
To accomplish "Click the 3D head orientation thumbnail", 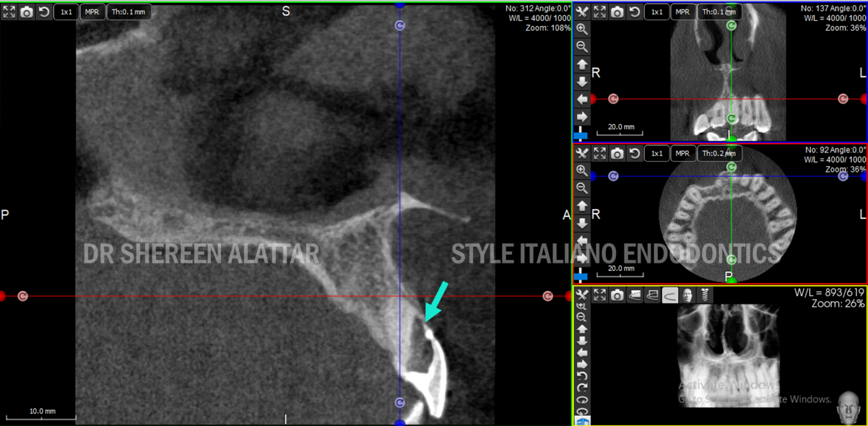I will point(848,407).
